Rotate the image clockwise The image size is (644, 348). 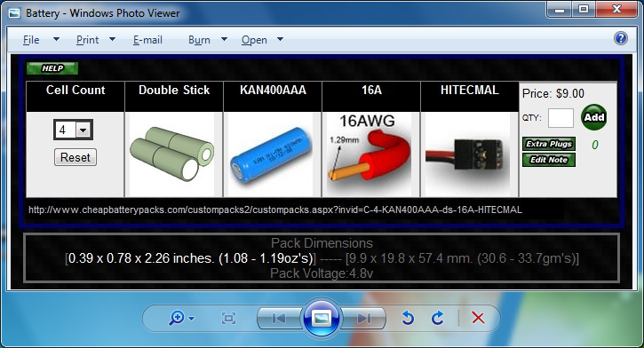click(x=437, y=318)
